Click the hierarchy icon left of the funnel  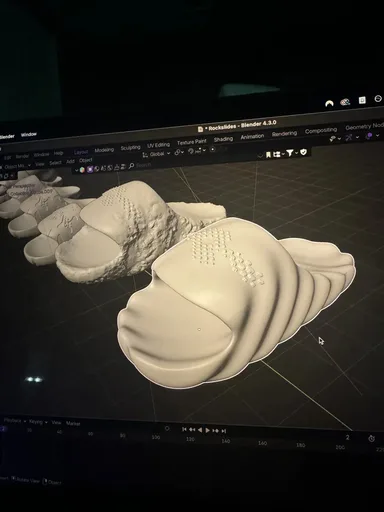277,154
